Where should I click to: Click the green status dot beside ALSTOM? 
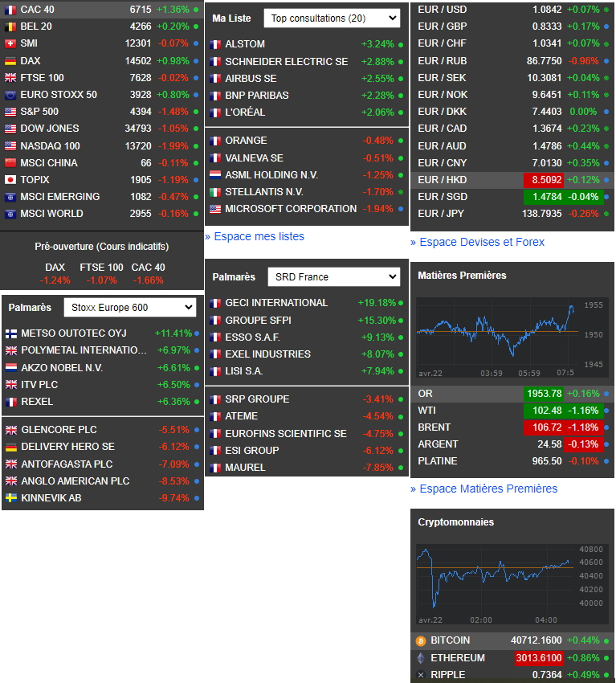(401, 44)
